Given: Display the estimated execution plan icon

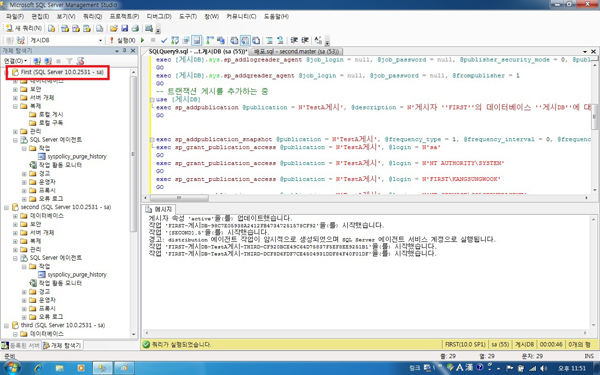Looking at the screenshot, I should [175, 40].
